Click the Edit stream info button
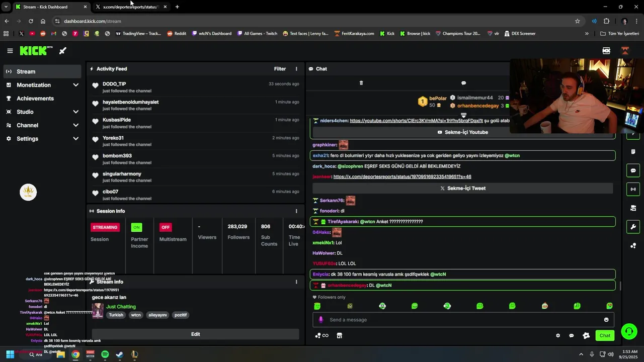 196,334
